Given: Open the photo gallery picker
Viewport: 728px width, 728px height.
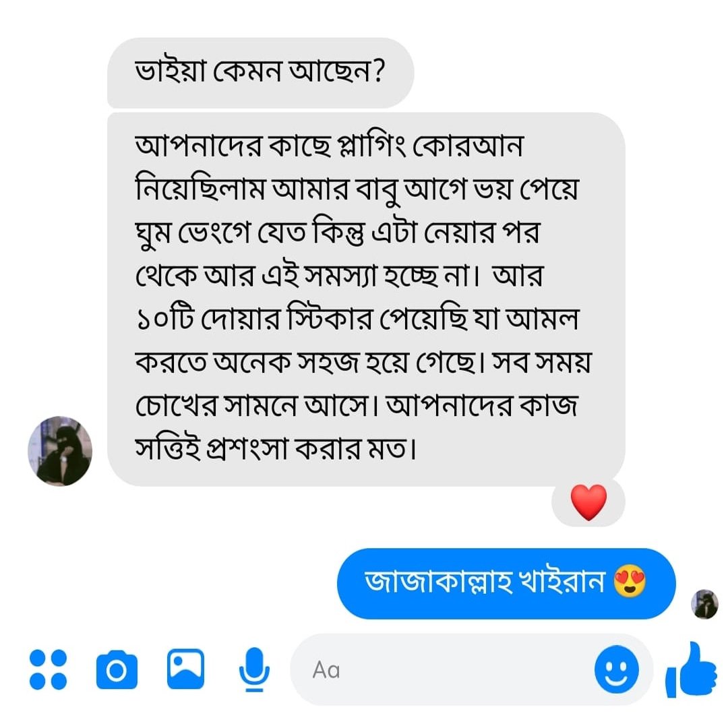Looking at the screenshot, I should point(185,668).
